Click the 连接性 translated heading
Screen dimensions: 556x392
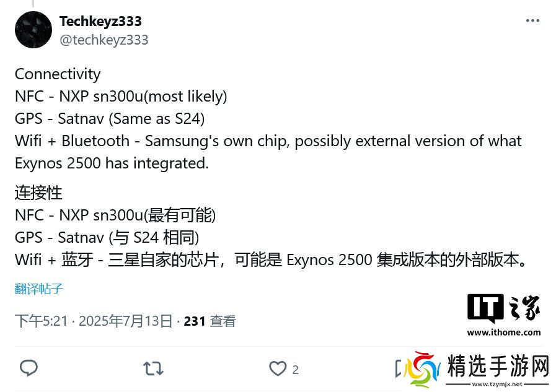pos(38,193)
